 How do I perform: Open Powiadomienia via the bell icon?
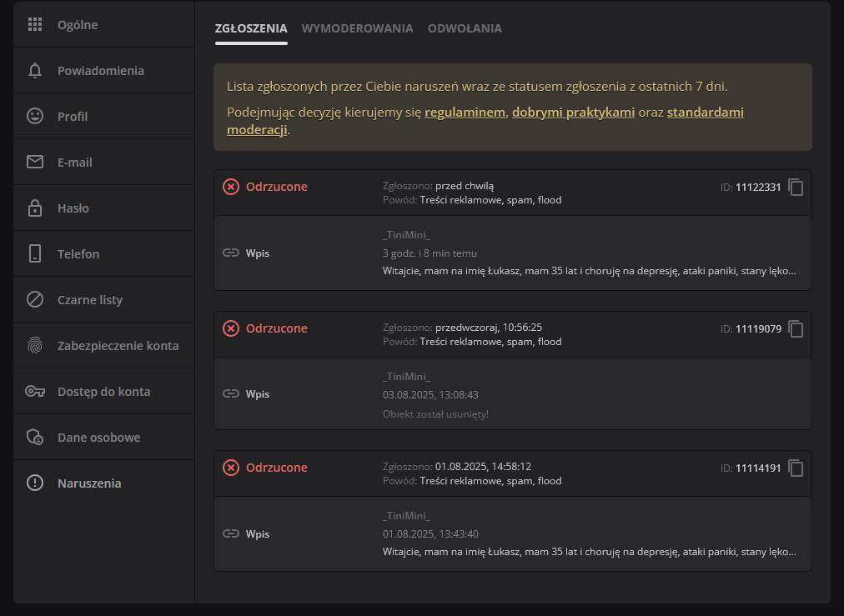[x=35, y=71]
